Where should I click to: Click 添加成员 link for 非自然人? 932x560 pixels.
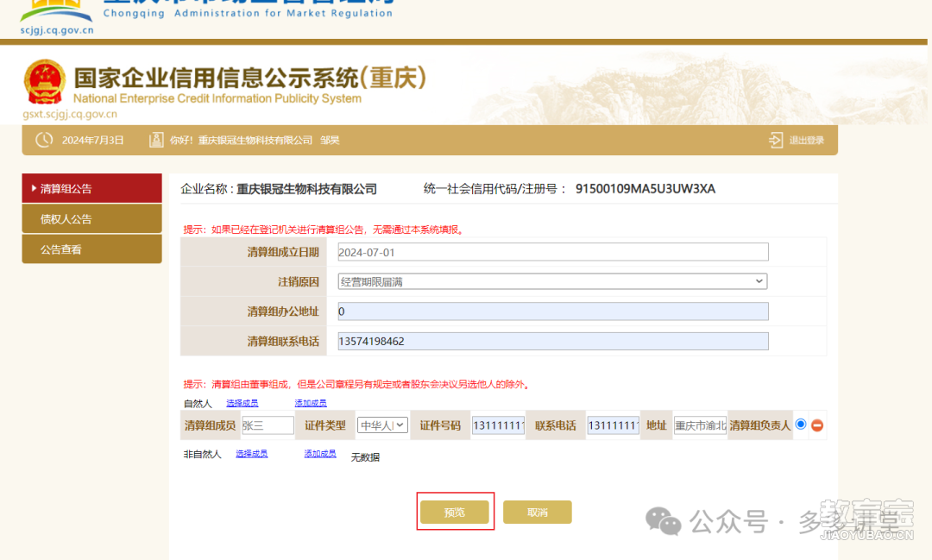pos(320,454)
